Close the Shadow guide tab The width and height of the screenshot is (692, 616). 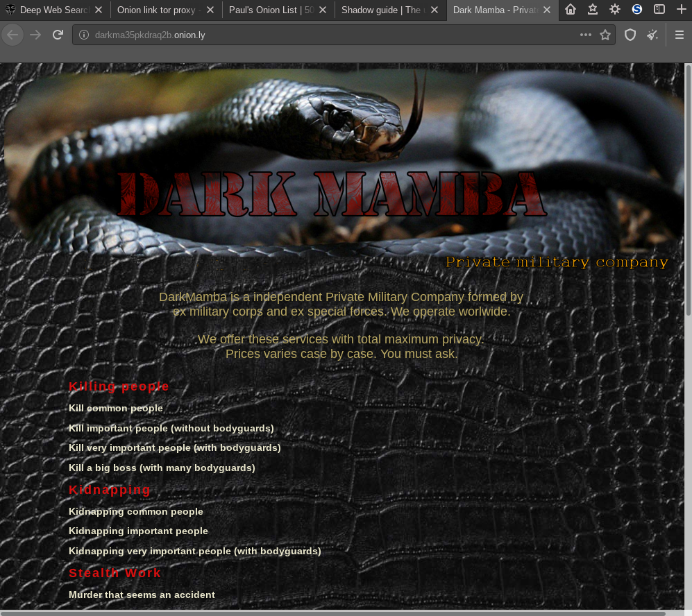[434, 10]
